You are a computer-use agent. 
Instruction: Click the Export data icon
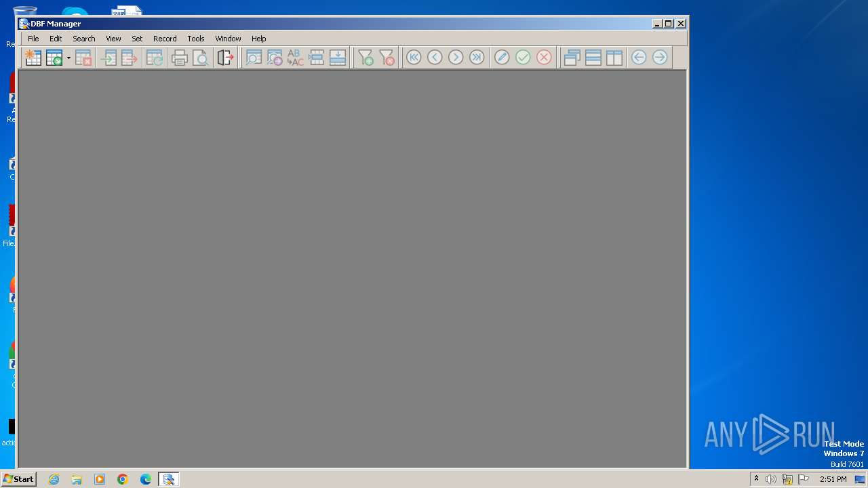point(129,58)
